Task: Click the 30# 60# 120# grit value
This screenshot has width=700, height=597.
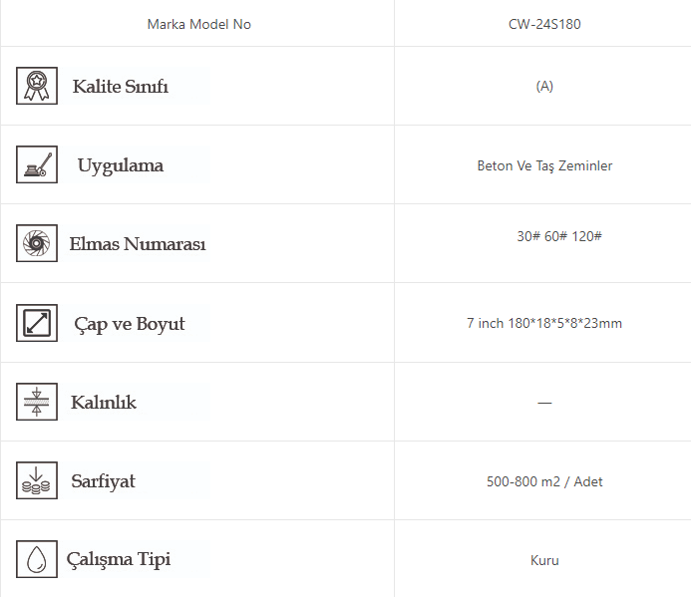Action: click(x=558, y=236)
